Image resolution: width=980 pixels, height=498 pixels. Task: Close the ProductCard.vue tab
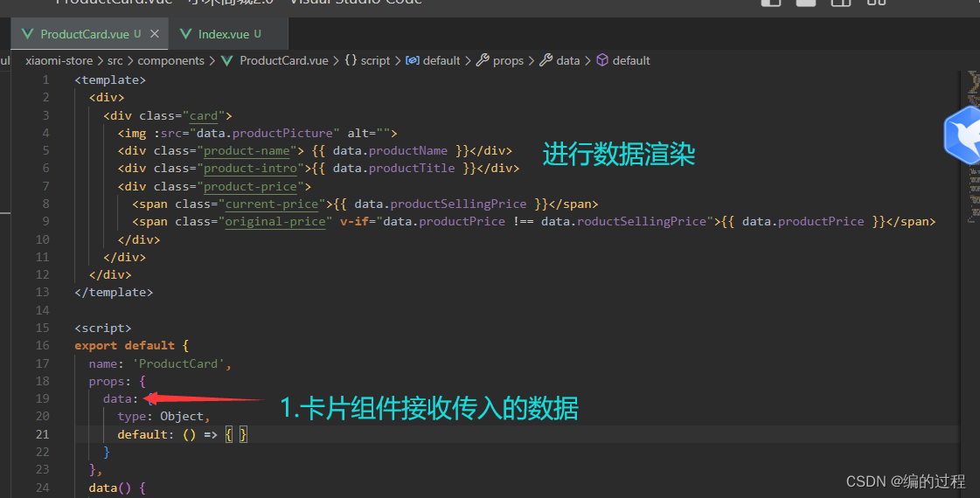point(155,34)
